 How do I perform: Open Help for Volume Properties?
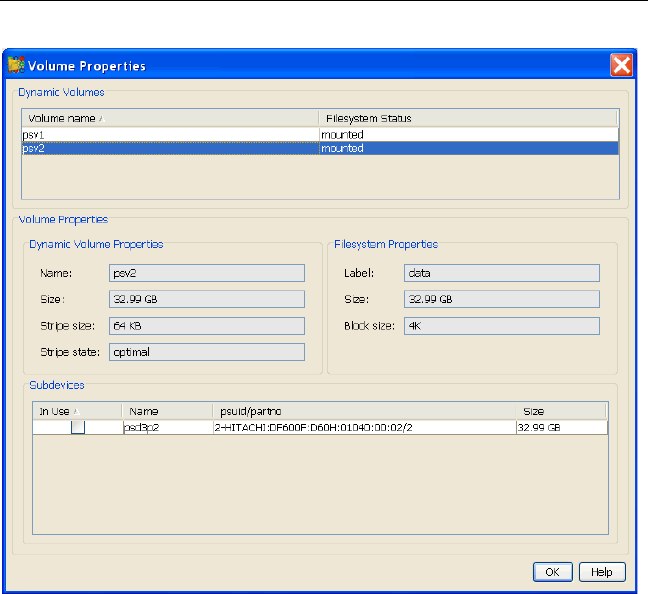pyautogui.click(x=602, y=572)
